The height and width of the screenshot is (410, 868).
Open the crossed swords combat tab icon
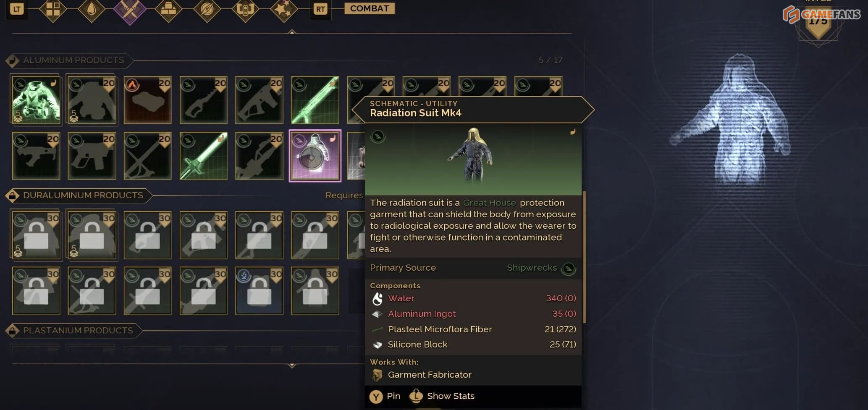point(130,10)
